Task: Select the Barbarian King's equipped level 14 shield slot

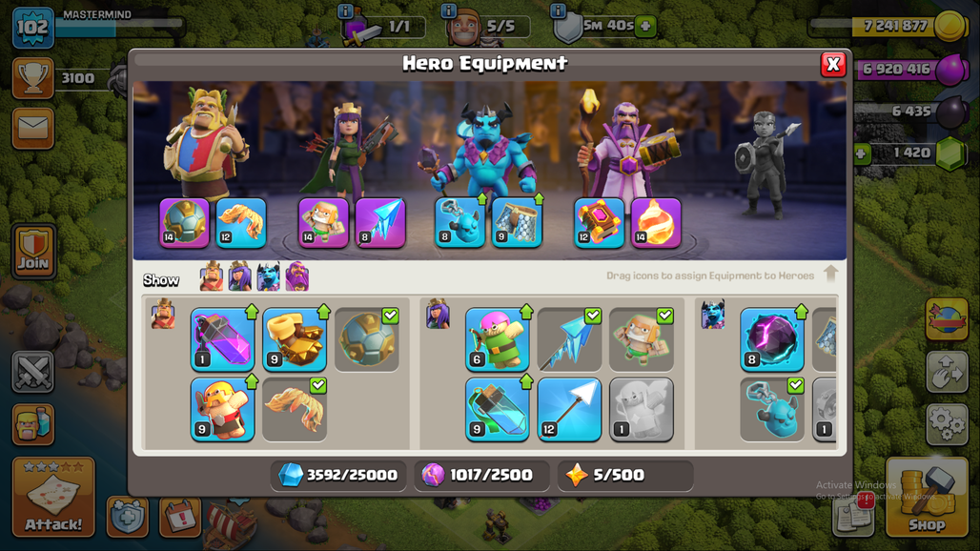Action: tap(184, 223)
